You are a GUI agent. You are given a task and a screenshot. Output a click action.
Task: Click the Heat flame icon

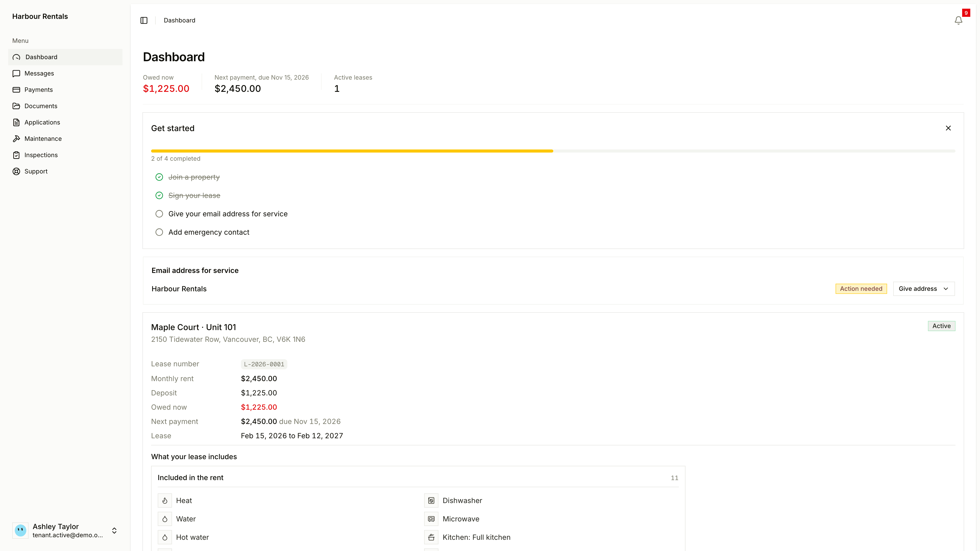[165, 500]
